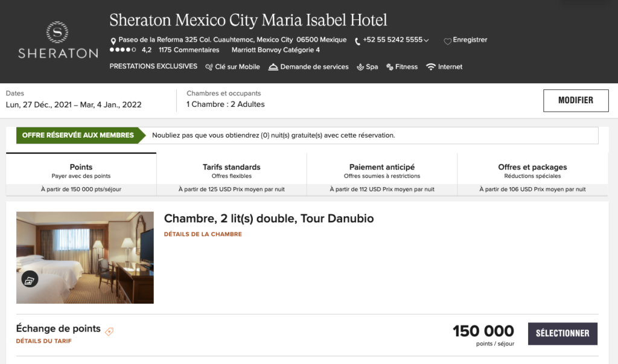This screenshot has height=364, width=618.
Task: Select the Spa amenity icon
Action: click(x=359, y=68)
